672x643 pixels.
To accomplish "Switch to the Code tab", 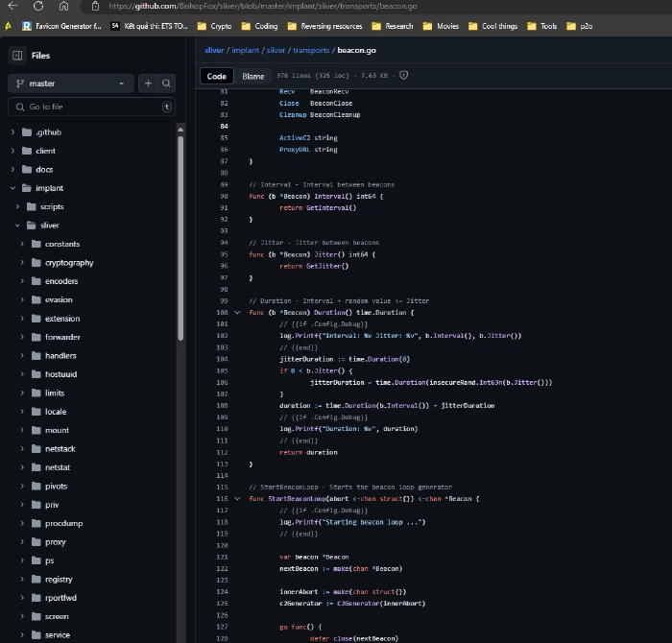I will (x=216, y=76).
